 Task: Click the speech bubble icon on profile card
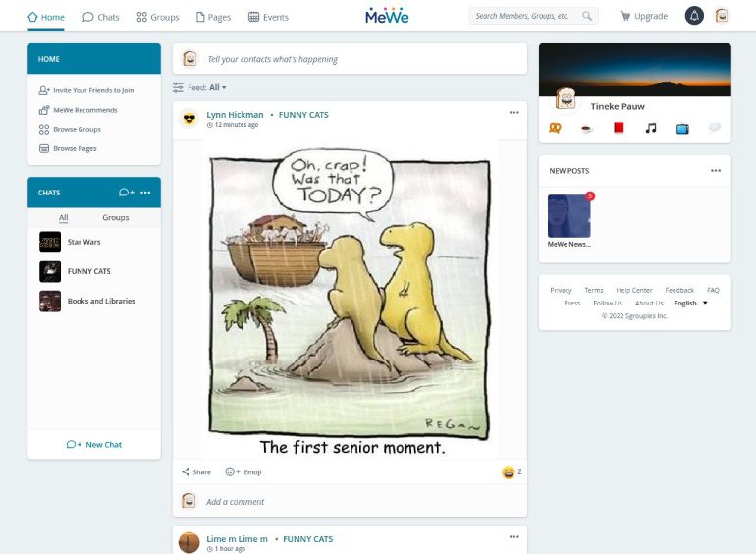point(715,127)
